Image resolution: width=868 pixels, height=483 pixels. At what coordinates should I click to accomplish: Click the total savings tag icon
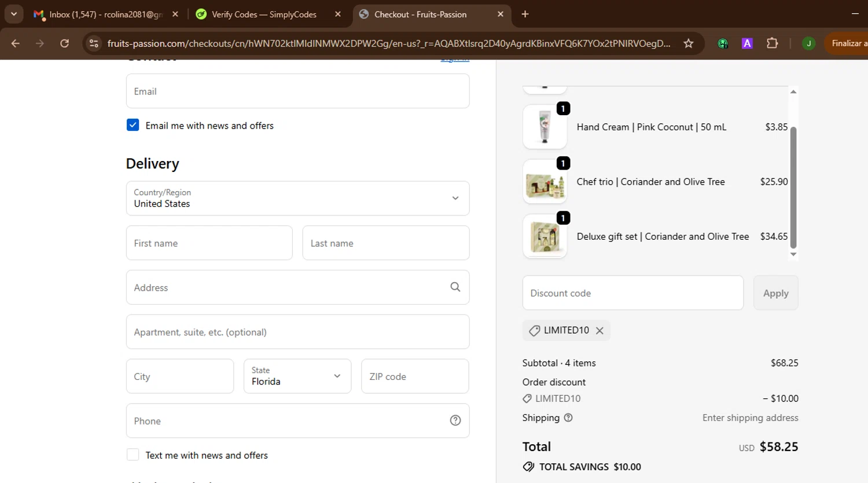pyautogui.click(x=528, y=467)
